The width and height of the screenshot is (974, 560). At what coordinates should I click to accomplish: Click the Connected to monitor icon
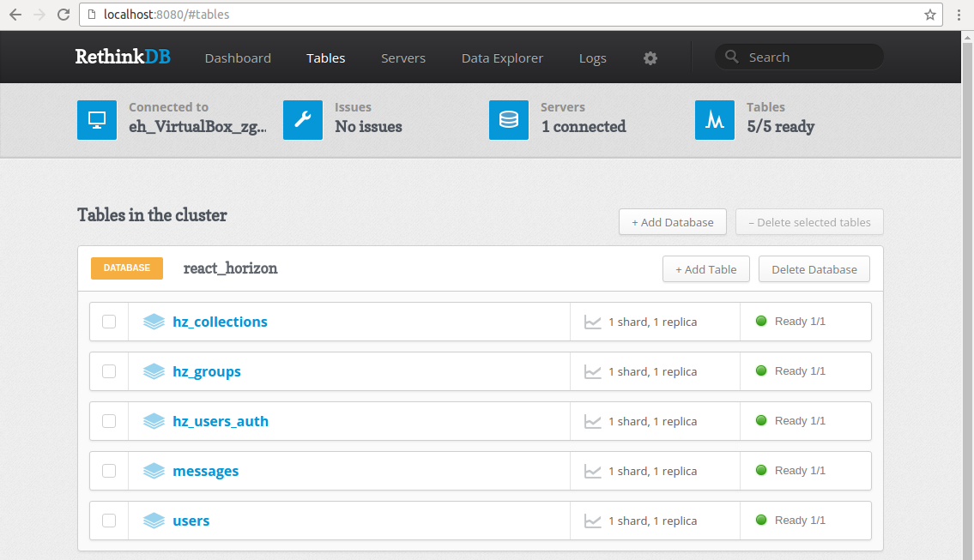pyautogui.click(x=97, y=120)
